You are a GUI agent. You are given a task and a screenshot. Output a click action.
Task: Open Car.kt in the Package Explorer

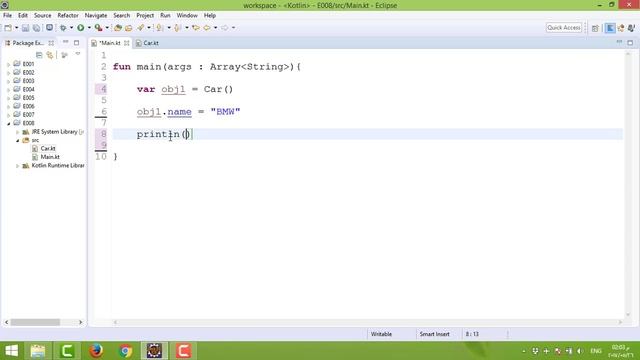[x=48, y=149]
